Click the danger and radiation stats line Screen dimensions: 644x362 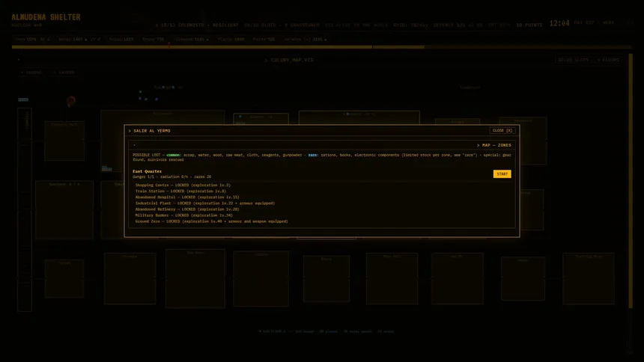tap(171, 177)
